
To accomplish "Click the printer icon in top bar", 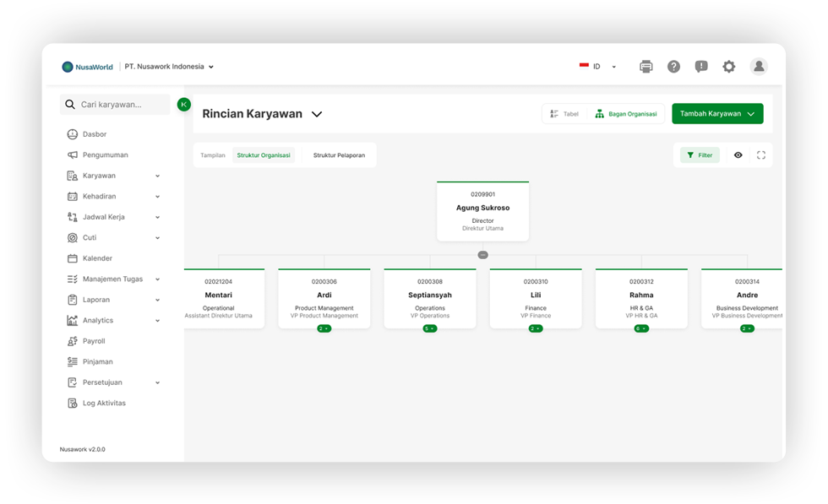I will (646, 67).
